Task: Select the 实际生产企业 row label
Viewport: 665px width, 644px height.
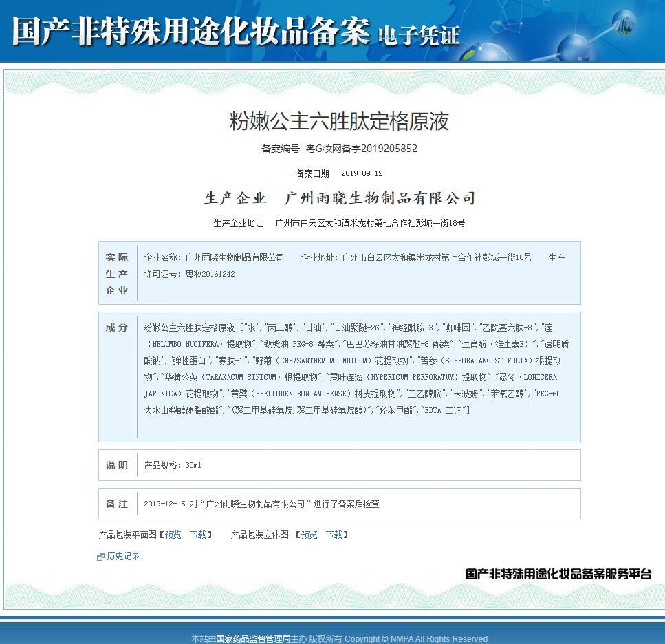Action: pos(117,273)
